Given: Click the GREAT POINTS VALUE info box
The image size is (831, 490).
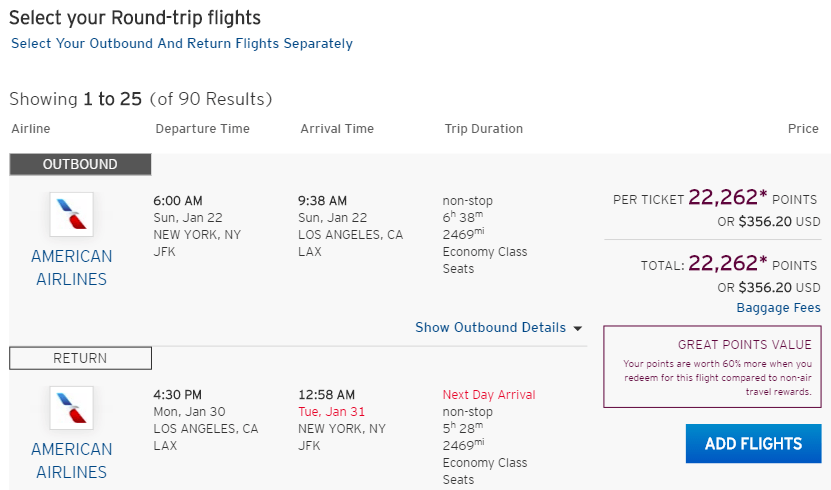Looking at the screenshot, I should [712, 367].
